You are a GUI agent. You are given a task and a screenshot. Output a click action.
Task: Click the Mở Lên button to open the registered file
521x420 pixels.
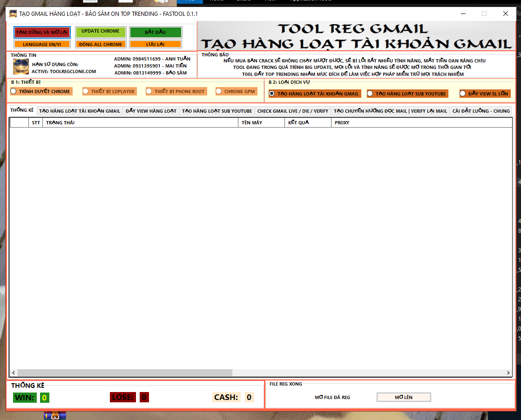[403, 397]
